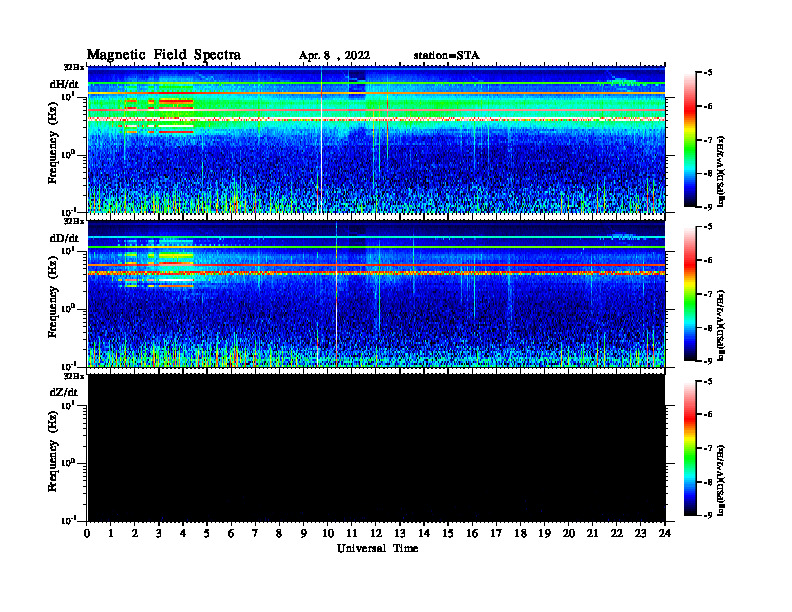This screenshot has width=792, height=612.
Task: Click hour '10' on the time axis
Action: click(328, 534)
